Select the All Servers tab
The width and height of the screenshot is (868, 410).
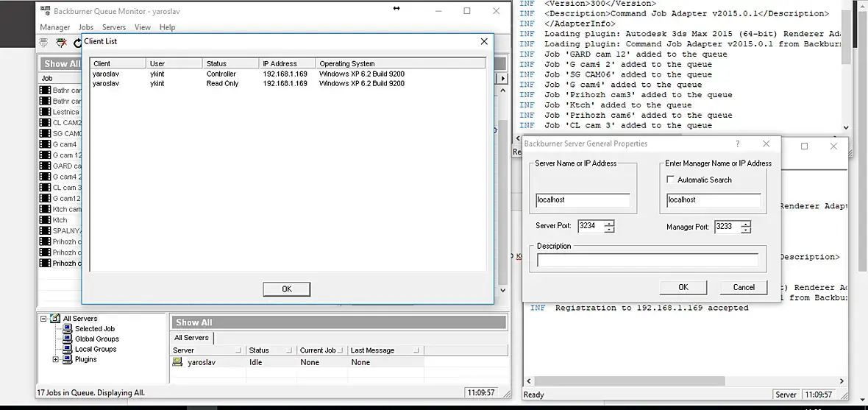tap(191, 337)
